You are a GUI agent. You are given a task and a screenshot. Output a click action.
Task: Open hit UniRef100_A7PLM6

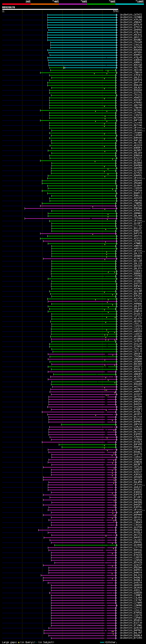pos(131,20)
